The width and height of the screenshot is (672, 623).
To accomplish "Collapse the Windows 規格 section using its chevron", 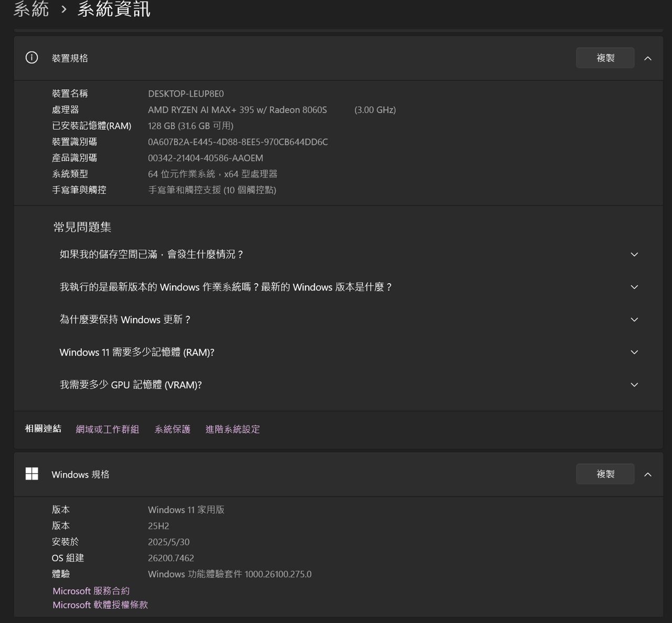I will tap(648, 474).
